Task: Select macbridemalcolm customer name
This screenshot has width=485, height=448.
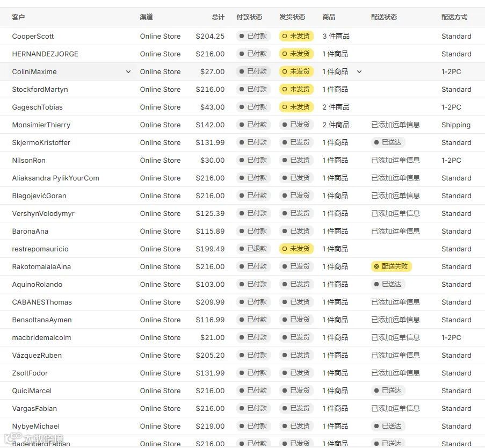Action: click(x=41, y=337)
